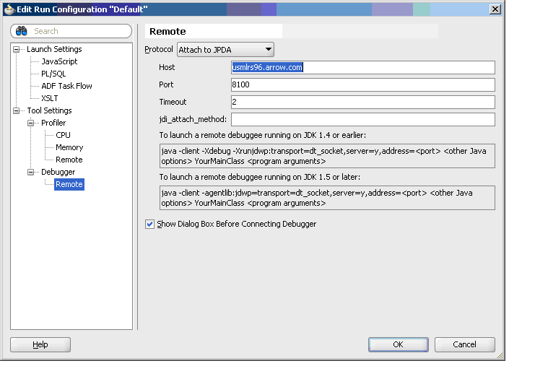This screenshot has height=392, width=535.
Task: Collapse the Tool Settings tree node
Action: pyautogui.click(x=16, y=110)
